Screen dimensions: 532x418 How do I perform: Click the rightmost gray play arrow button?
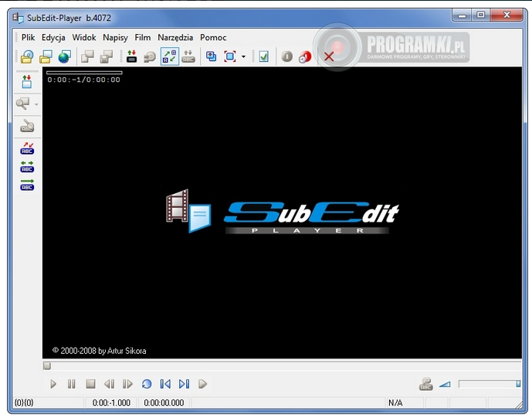point(202,384)
